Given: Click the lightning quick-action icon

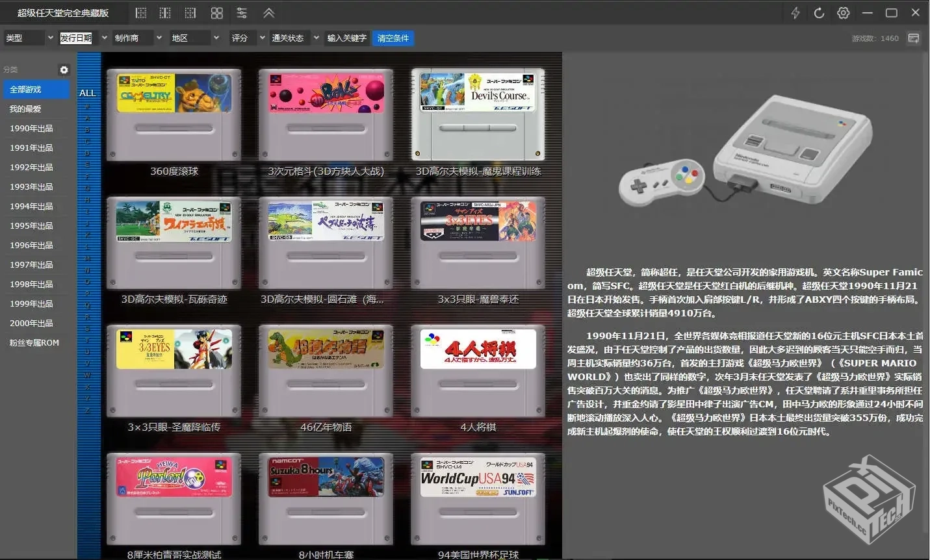Looking at the screenshot, I should (794, 12).
